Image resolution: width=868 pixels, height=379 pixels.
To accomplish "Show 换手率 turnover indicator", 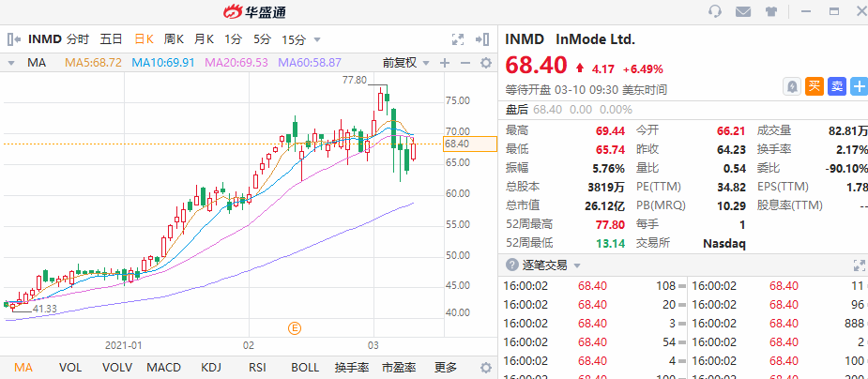I will coord(352,368).
